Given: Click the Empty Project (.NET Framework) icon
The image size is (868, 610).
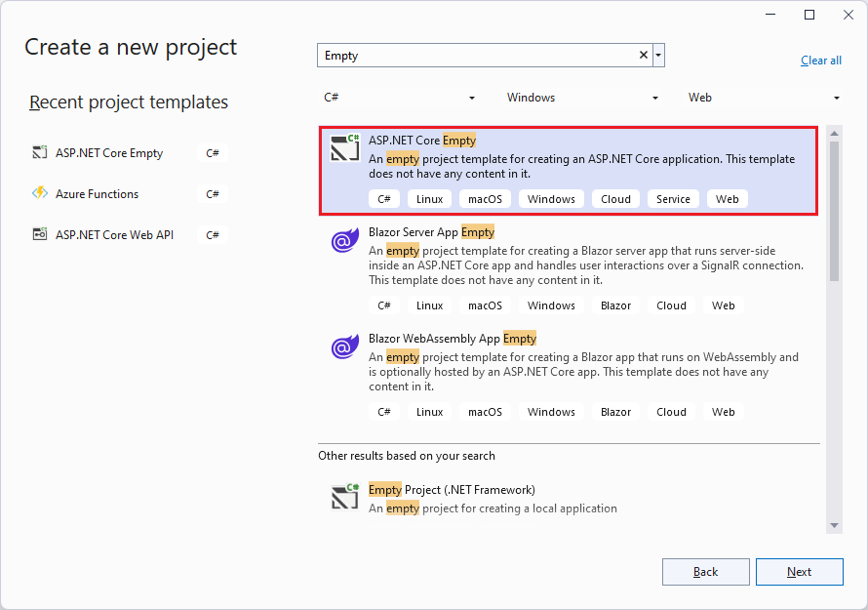Looking at the screenshot, I should (x=345, y=497).
